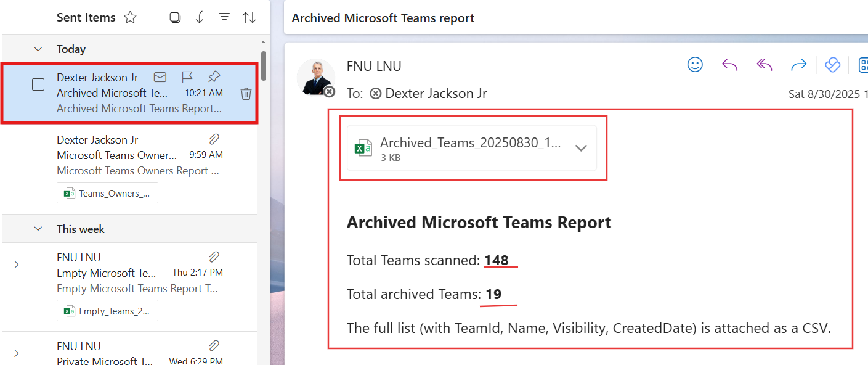868x365 pixels.
Task: Open the Filter options for Sent Items
Action: 224,17
